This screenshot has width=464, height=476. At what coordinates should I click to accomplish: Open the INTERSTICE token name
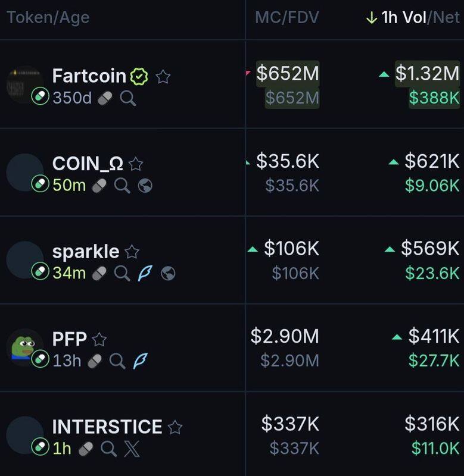pos(107,427)
